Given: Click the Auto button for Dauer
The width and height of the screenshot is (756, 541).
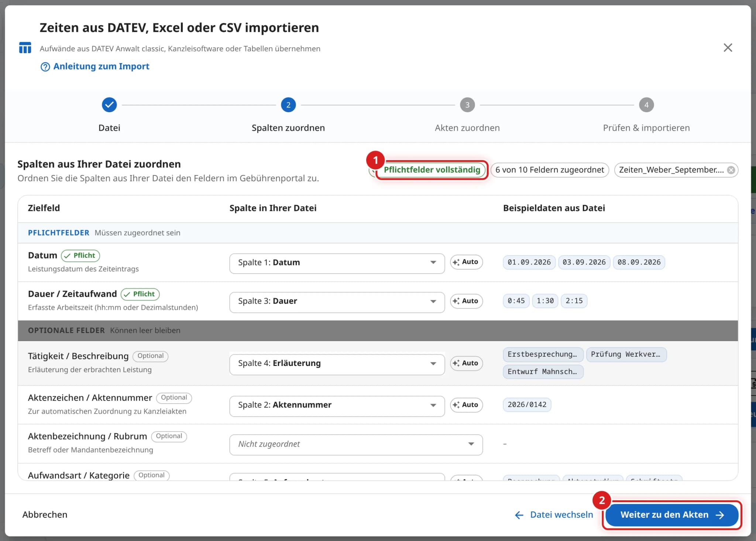Looking at the screenshot, I should pyautogui.click(x=466, y=301).
